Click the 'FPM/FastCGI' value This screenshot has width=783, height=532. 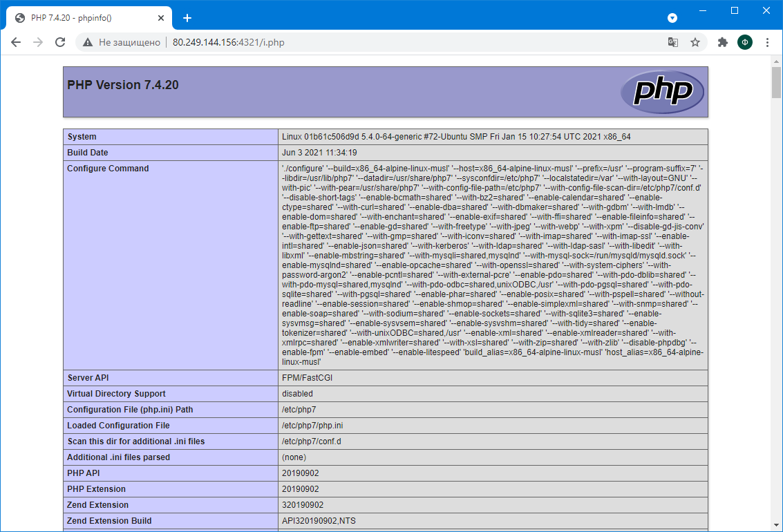[307, 378]
